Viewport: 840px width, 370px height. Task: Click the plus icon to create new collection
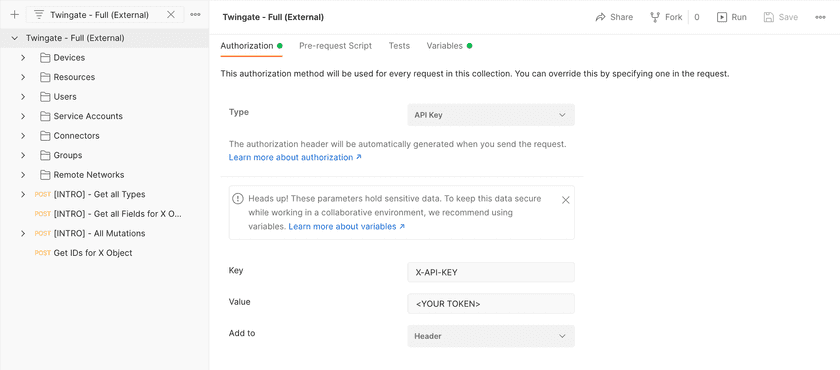coord(14,15)
